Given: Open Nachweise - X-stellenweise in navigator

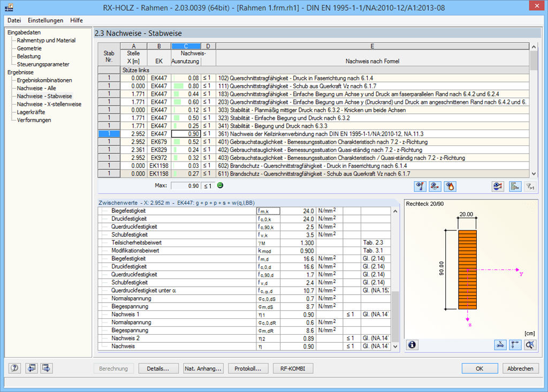Looking at the screenshot, I should click(49, 104).
